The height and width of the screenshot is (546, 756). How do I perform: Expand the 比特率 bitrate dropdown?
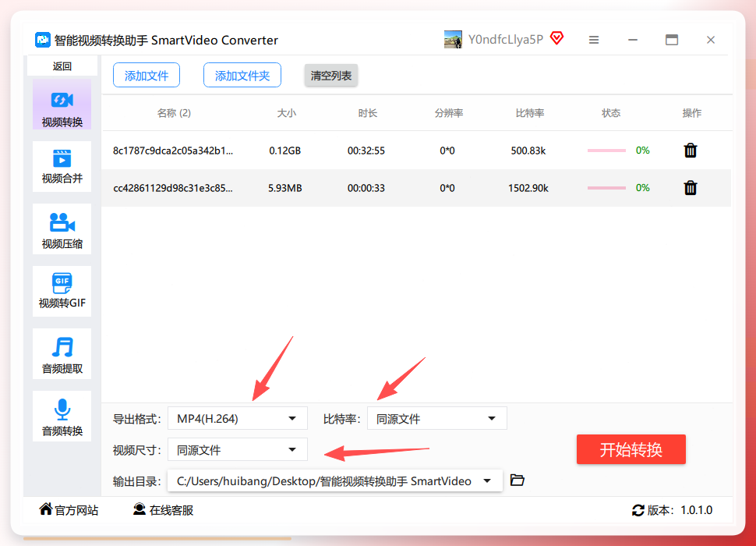point(436,418)
